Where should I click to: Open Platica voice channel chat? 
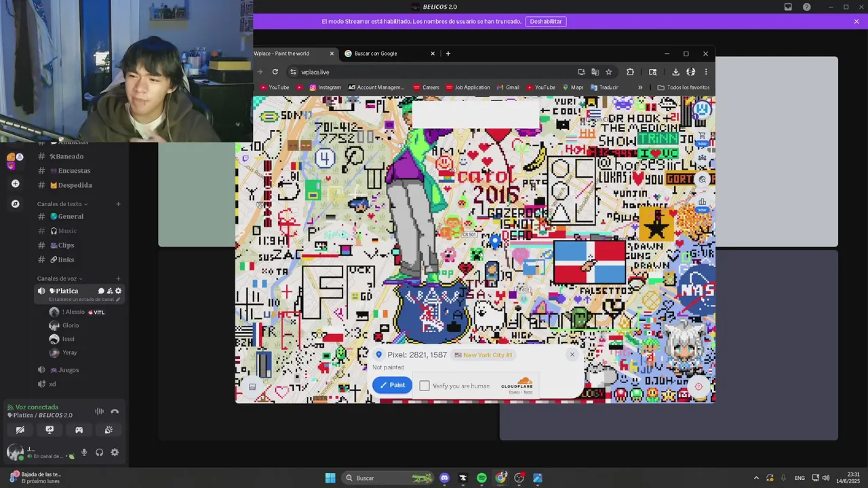click(x=101, y=291)
